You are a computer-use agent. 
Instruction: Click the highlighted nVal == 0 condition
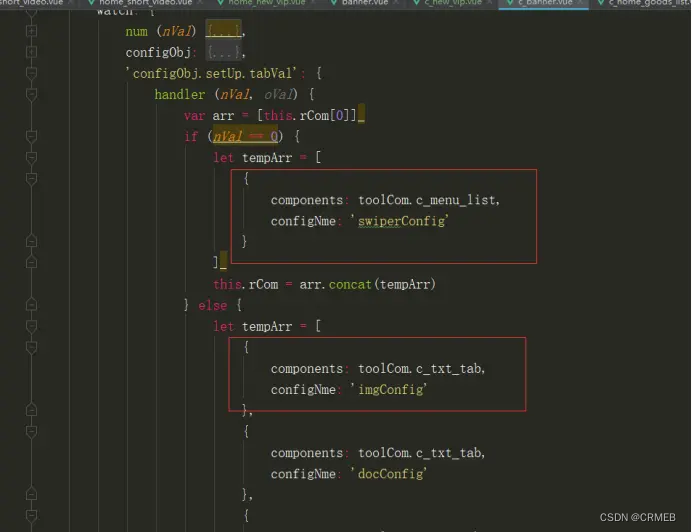245,136
